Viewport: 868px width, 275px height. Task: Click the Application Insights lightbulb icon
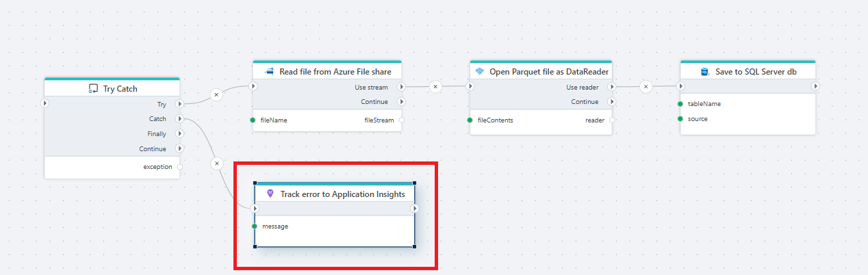tap(270, 194)
